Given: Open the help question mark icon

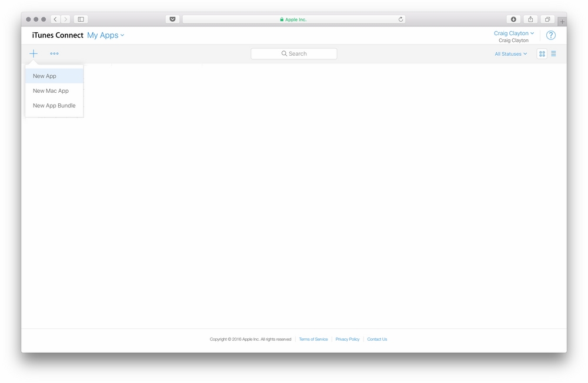Looking at the screenshot, I should (550, 35).
